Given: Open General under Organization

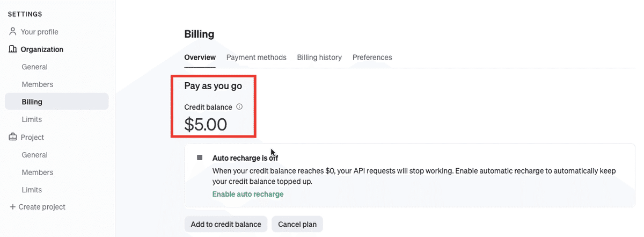Looking at the screenshot, I should 34,67.
